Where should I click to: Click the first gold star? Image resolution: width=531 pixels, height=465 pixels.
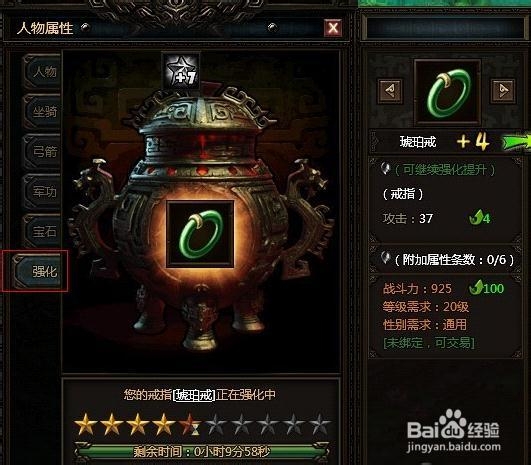pyautogui.click(x=85, y=424)
